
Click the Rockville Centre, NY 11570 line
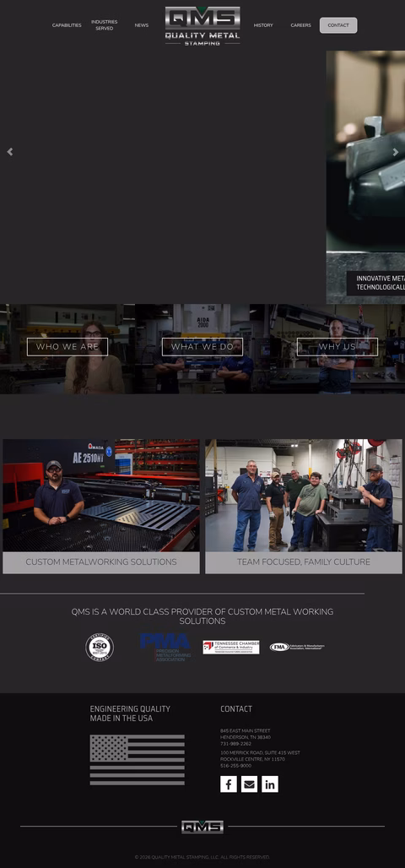[253, 760]
